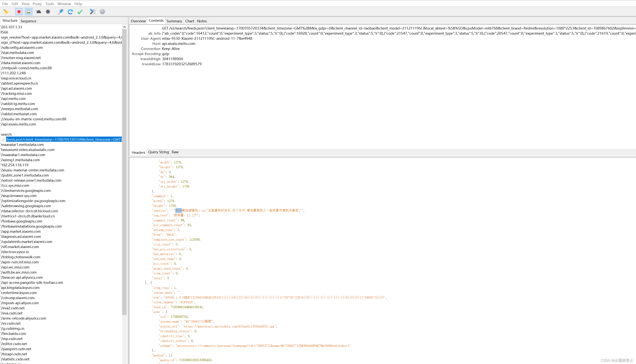Open the View menu

[25, 4]
